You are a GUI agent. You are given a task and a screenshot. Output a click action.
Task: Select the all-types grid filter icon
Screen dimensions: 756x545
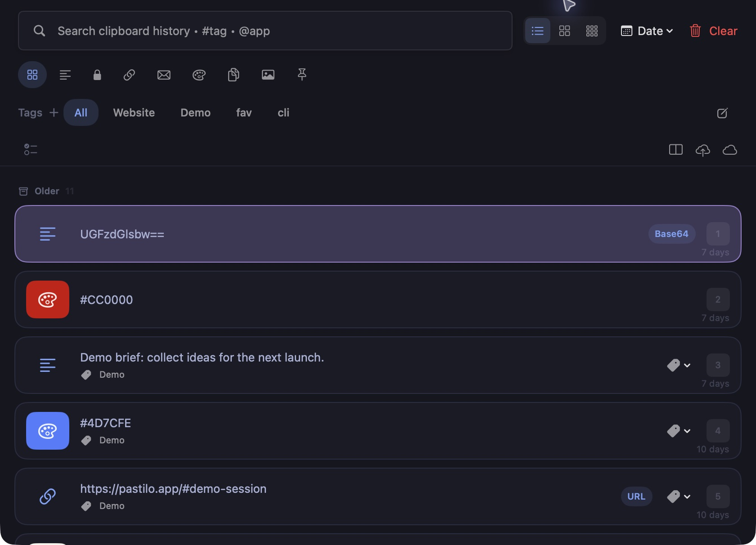point(32,75)
